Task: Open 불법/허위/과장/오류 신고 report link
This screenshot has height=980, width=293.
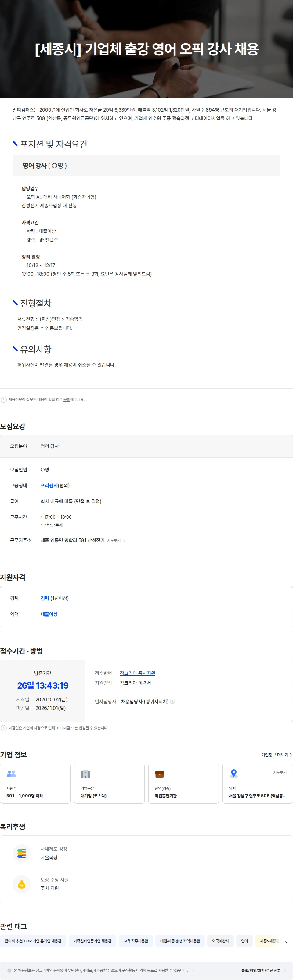Action: coord(263,971)
